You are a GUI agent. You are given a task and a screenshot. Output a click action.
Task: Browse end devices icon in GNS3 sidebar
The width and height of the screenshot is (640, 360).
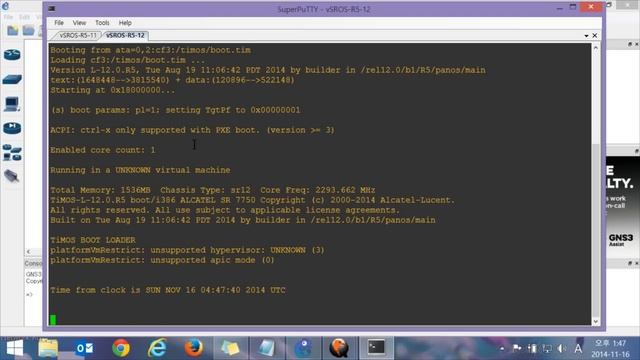[11, 104]
